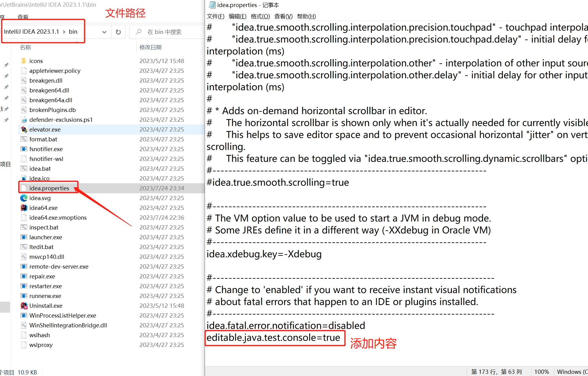
Task: Select the fsnotifier-wsl file
Action: point(46,159)
